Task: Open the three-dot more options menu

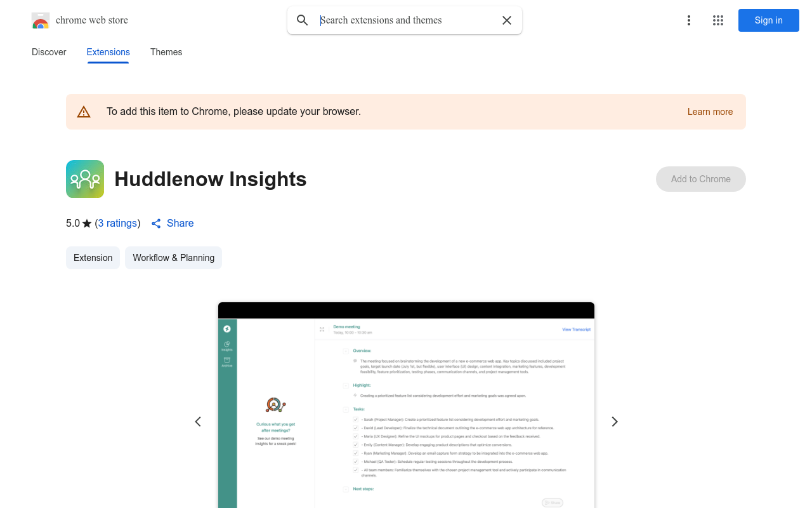Action: 689,20
